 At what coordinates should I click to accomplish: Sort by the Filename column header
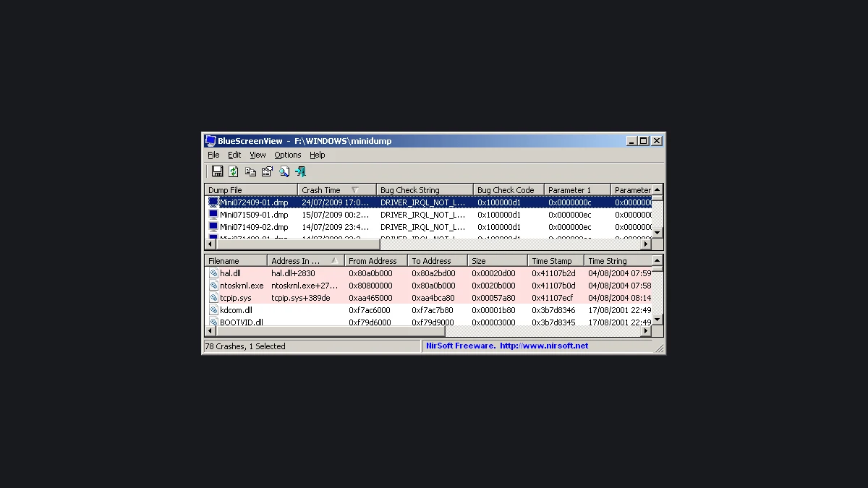[236, 261]
